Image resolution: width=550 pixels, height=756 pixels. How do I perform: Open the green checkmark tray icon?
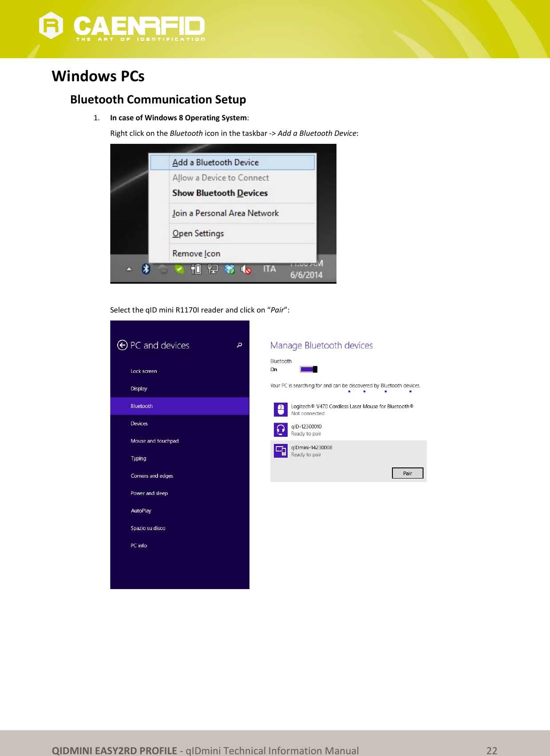[179, 269]
